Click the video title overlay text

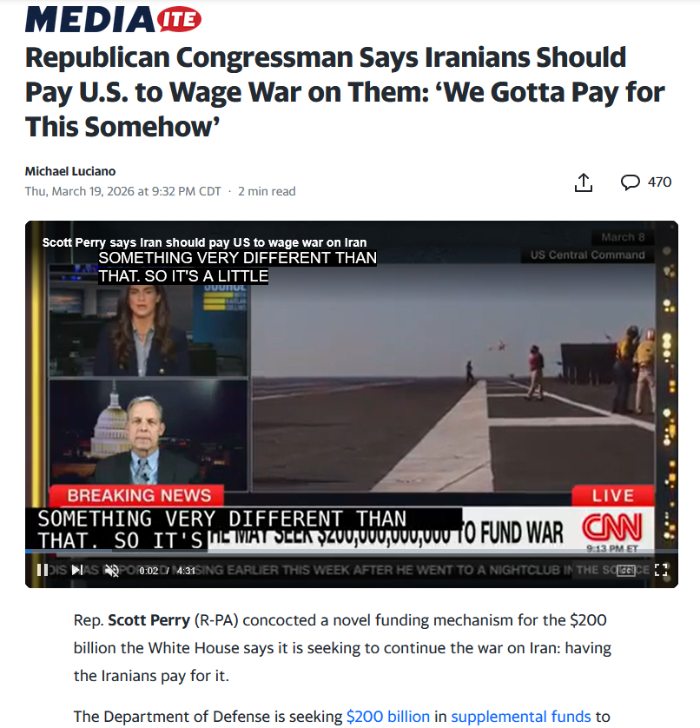pyautogui.click(x=204, y=242)
